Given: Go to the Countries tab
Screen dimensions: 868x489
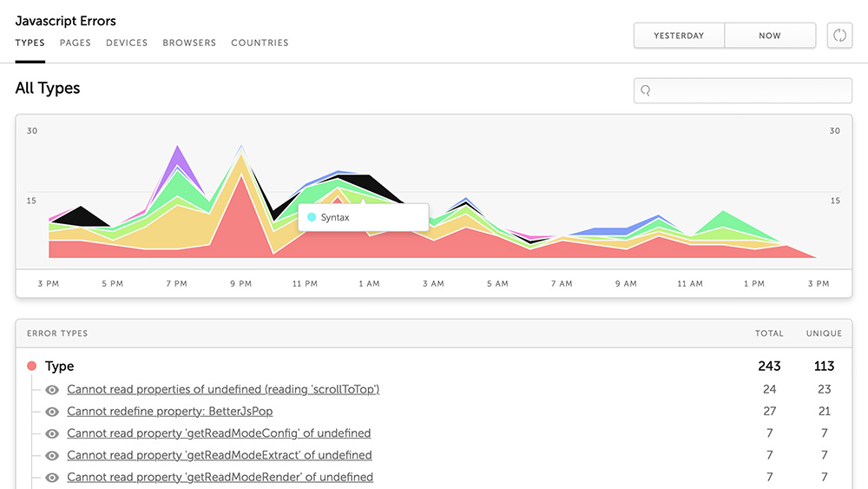Looking at the screenshot, I should pos(260,43).
